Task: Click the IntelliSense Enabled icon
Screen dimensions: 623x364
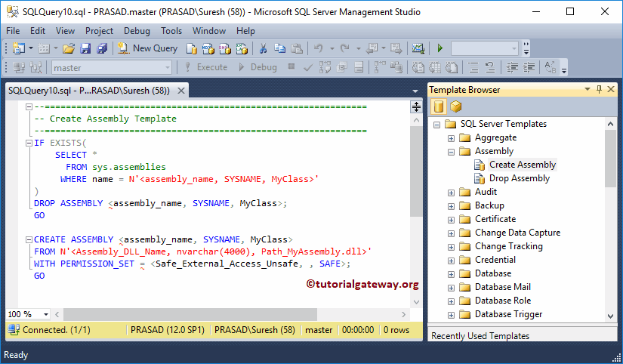Action: pos(359,68)
